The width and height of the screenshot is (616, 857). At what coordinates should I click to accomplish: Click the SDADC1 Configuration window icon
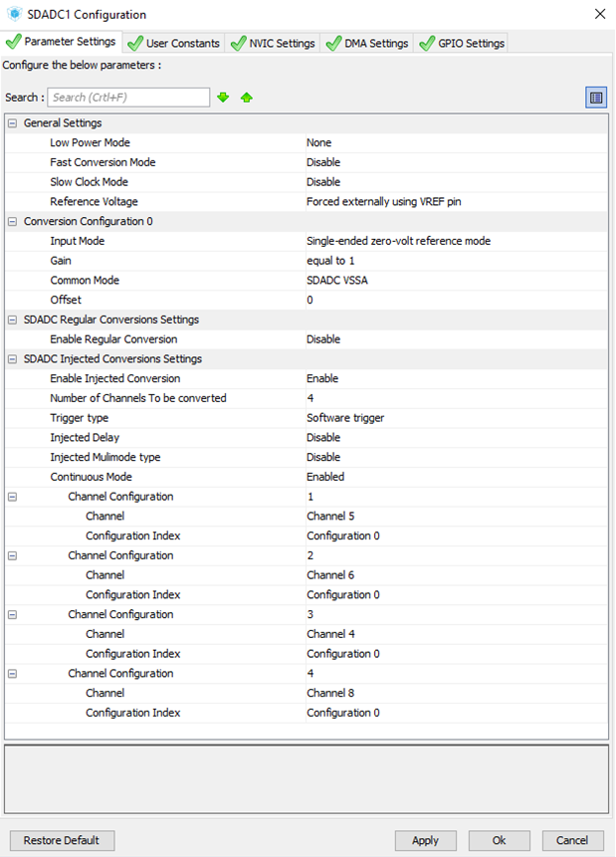click(14, 14)
